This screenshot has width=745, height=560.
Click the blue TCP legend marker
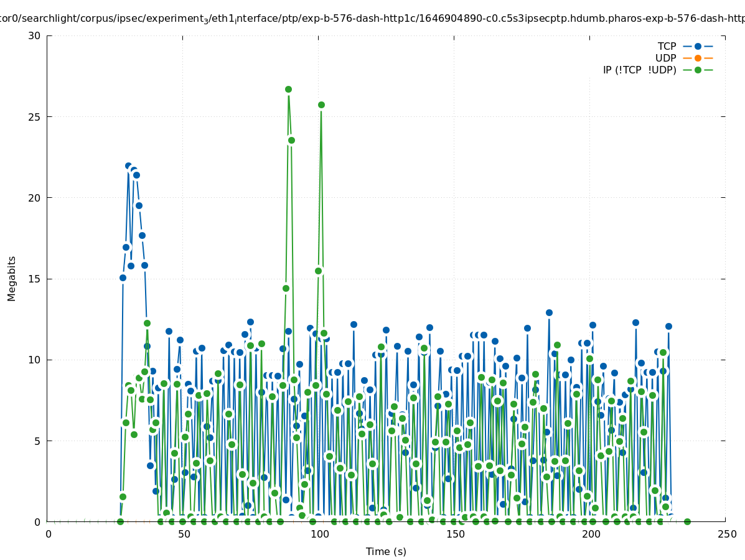point(698,46)
